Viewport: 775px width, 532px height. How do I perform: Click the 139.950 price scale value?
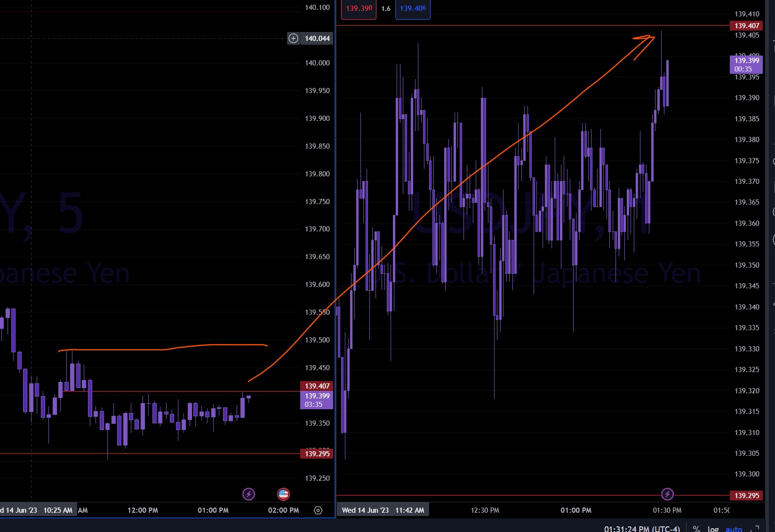coord(317,91)
